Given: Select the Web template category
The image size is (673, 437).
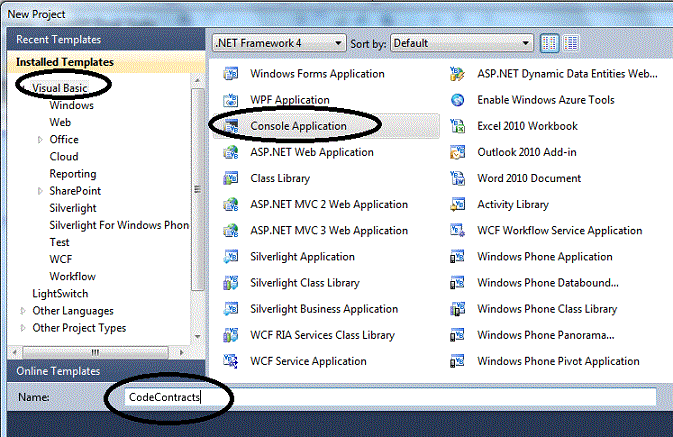Looking at the screenshot, I should click(60, 122).
